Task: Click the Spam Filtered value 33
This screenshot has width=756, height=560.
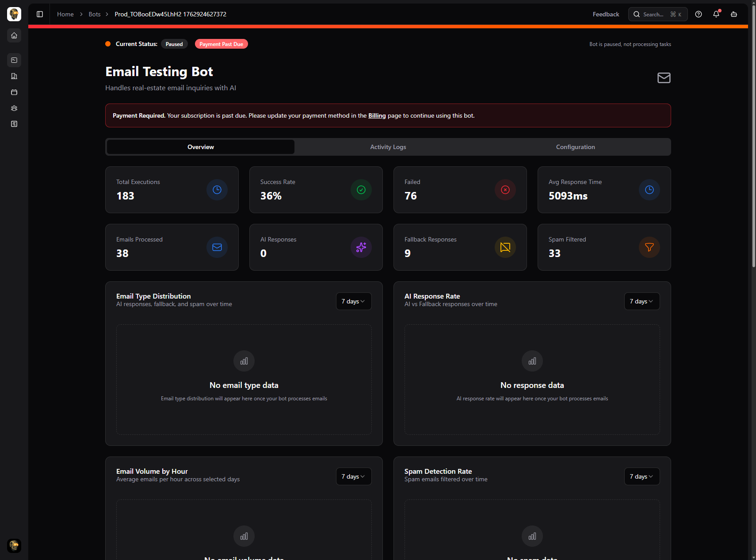Action: click(x=554, y=253)
